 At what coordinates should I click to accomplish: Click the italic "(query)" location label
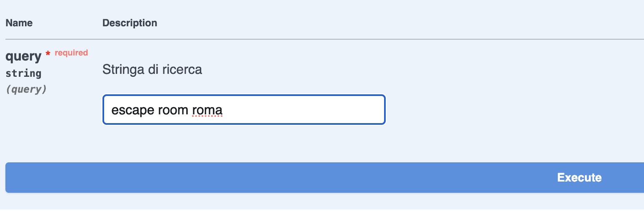[x=26, y=89]
